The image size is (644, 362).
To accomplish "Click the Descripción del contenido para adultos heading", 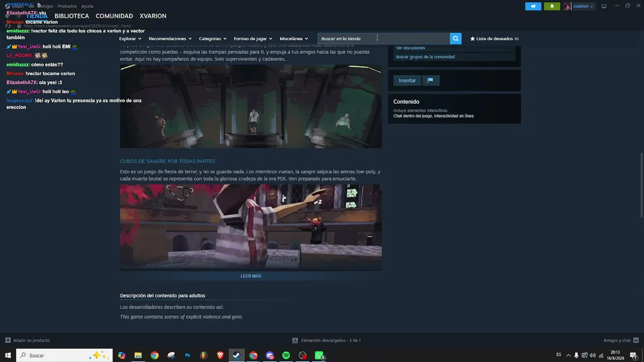I will pyautogui.click(x=163, y=296).
